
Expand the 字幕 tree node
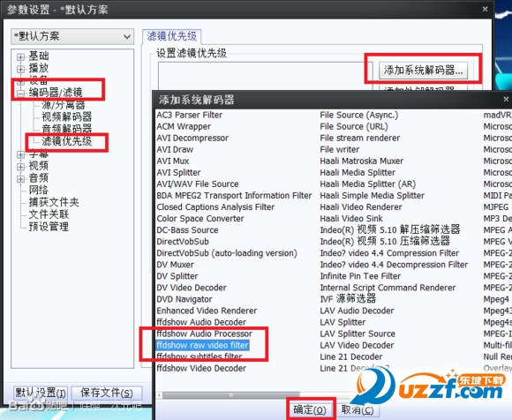point(20,154)
